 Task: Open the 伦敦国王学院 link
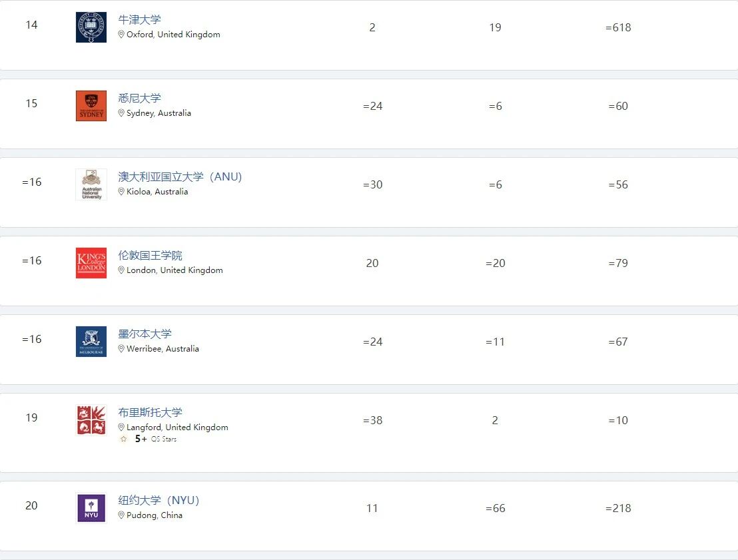click(x=150, y=256)
